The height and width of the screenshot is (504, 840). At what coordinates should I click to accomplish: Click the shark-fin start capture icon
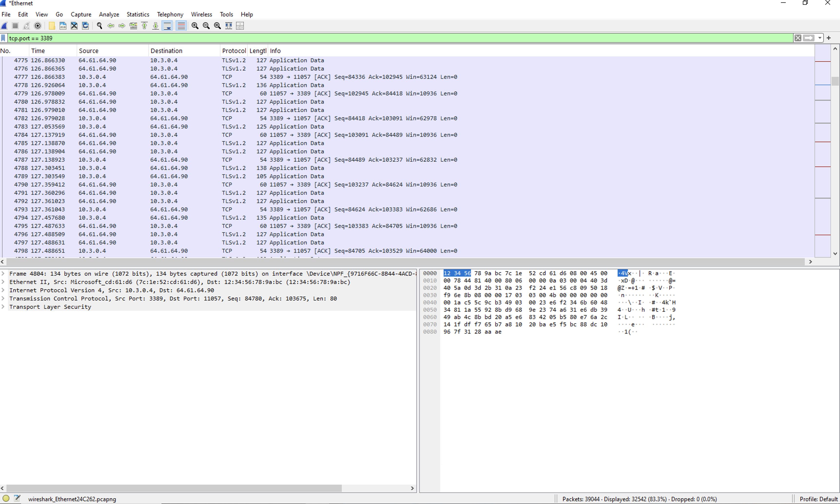[4, 26]
